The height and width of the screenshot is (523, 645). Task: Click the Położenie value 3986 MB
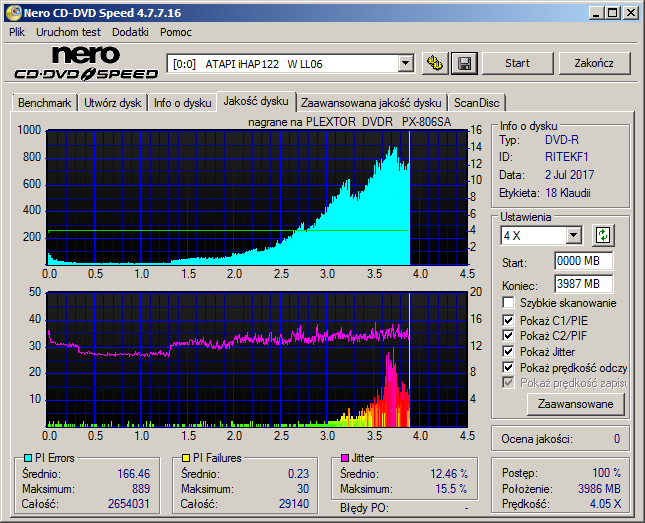click(x=599, y=489)
